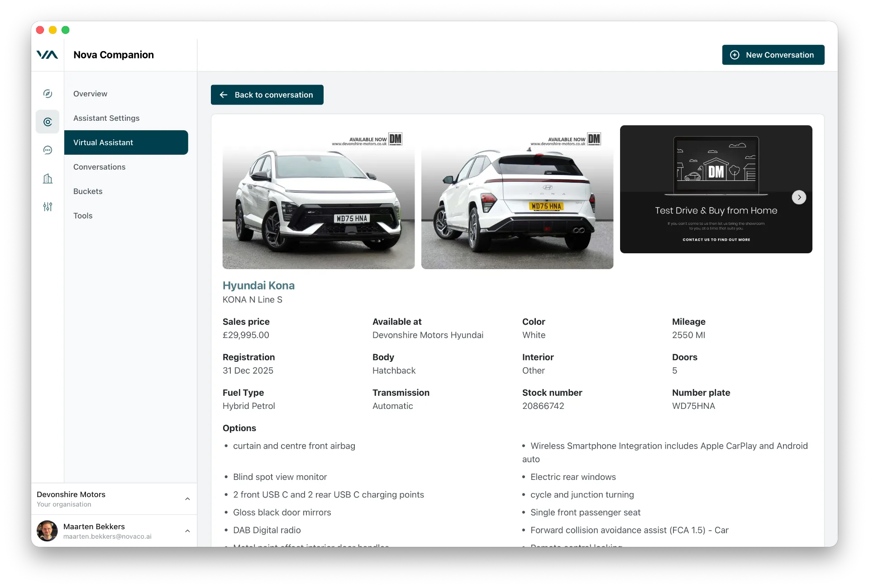Open Test Drive & Buy from Home image
This screenshot has width=869, height=588.
(716, 189)
